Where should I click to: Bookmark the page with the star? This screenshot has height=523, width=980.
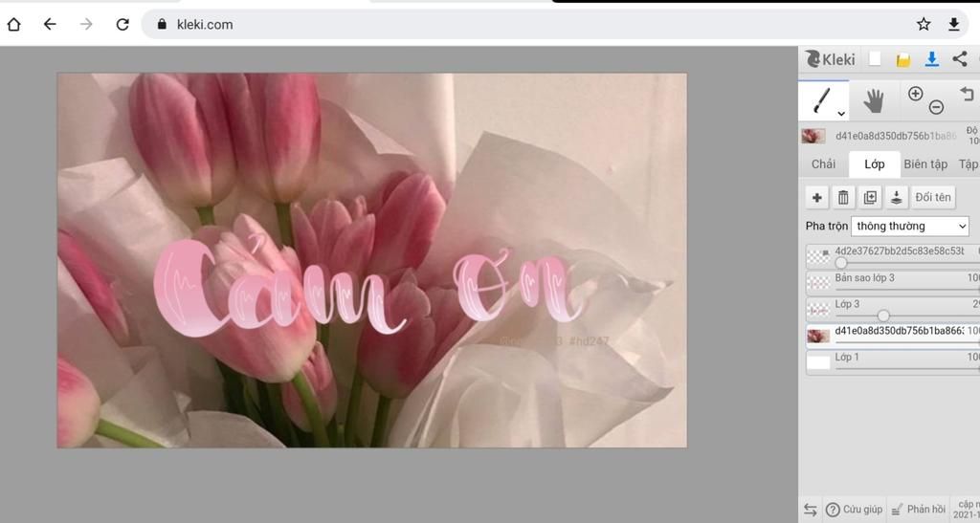click(x=924, y=24)
